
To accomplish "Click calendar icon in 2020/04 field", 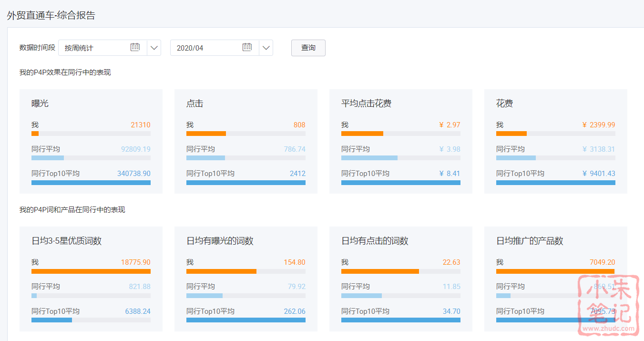I will pos(247,47).
